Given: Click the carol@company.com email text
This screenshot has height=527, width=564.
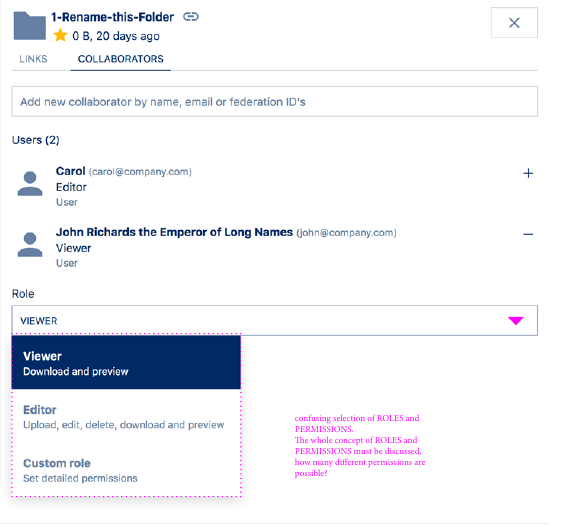Looking at the screenshot, I should pyautogui.click(x=140, y=172).
